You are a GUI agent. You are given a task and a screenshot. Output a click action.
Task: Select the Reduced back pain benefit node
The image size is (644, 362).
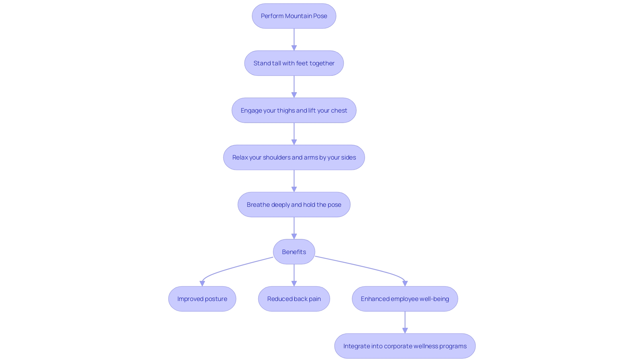pyautogui.click(x=294, y=298)
